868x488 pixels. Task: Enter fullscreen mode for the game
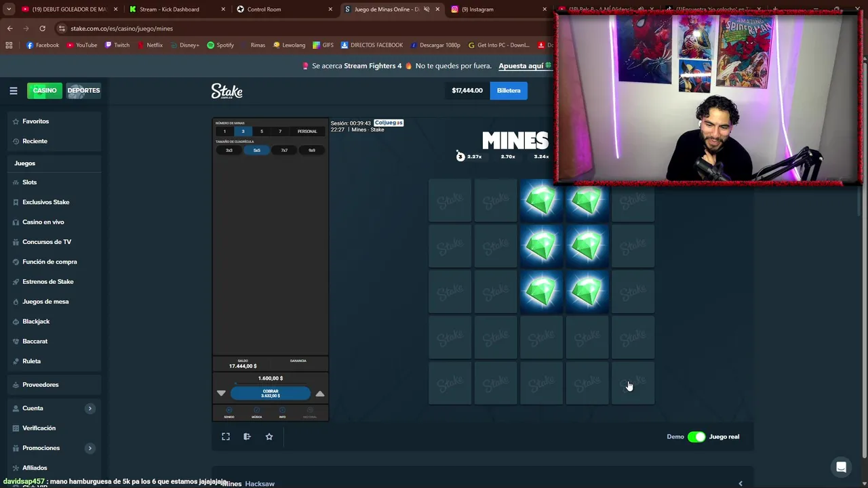tap(226, 436)
